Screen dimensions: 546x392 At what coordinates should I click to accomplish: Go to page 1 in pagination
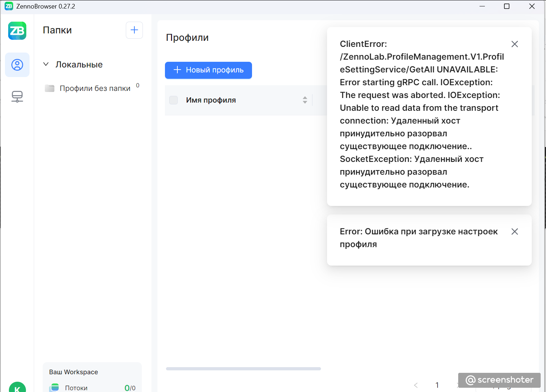point(437,385)
